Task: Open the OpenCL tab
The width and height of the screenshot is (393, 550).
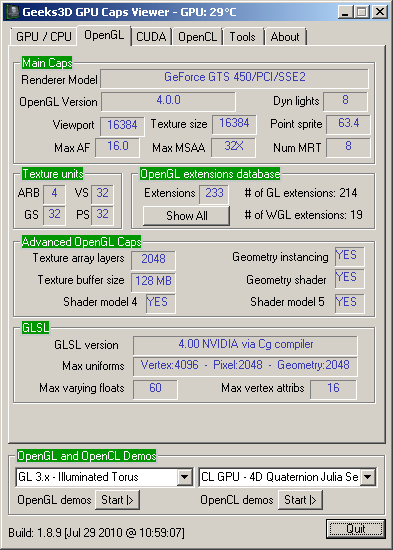Action: click(x=198, y=37)
